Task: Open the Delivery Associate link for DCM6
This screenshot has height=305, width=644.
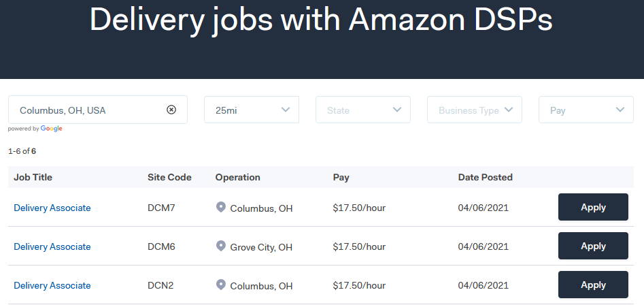Action: [x=52, y=246]
